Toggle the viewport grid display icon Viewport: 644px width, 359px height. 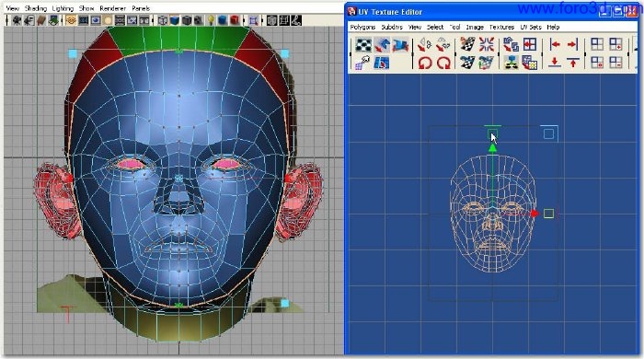[71, 20]
